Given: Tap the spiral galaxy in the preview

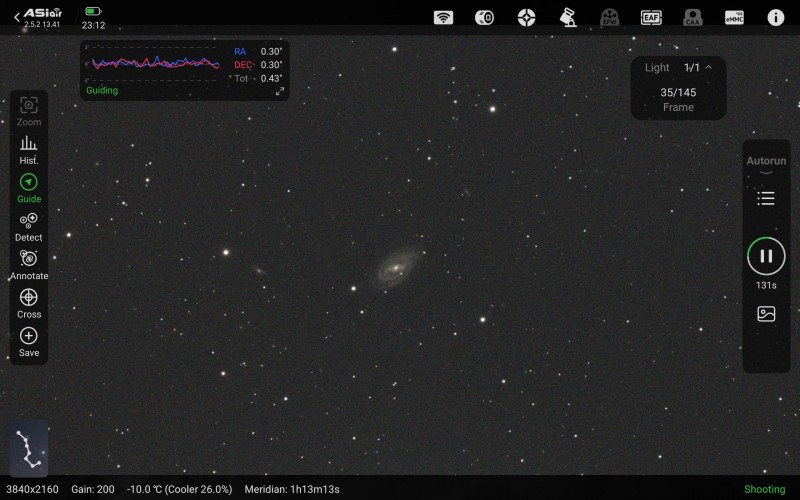Looking at the screenshot, I should 396,267.
